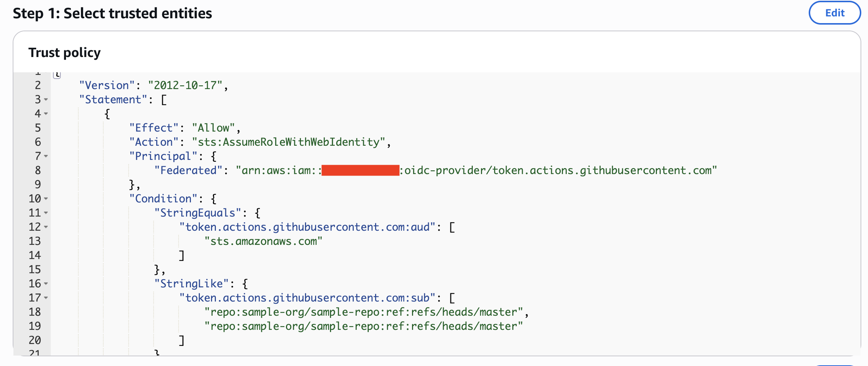Collapse the "Statement" array fold arrow
This screenshot has width=868, height=366.
(46, 100)
